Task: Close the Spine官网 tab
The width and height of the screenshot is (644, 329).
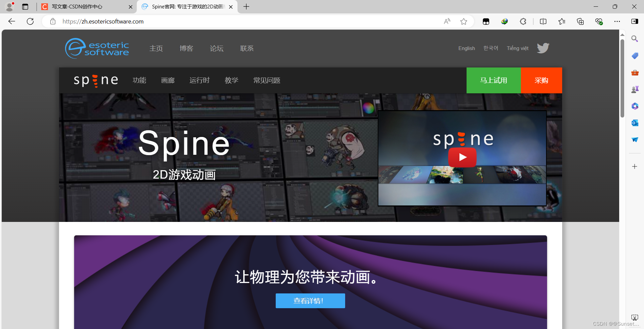Action: [231, 7]
